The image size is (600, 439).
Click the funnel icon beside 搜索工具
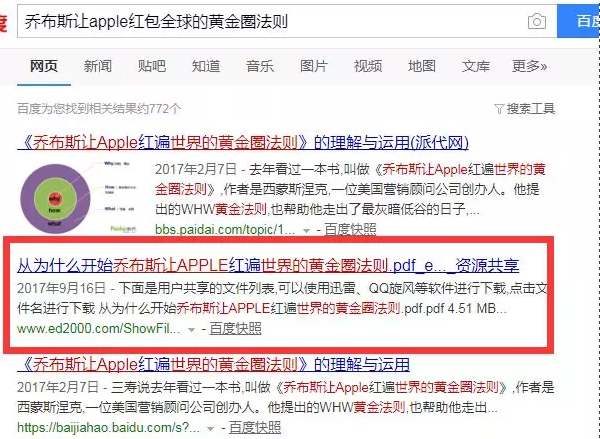[499, 109]
